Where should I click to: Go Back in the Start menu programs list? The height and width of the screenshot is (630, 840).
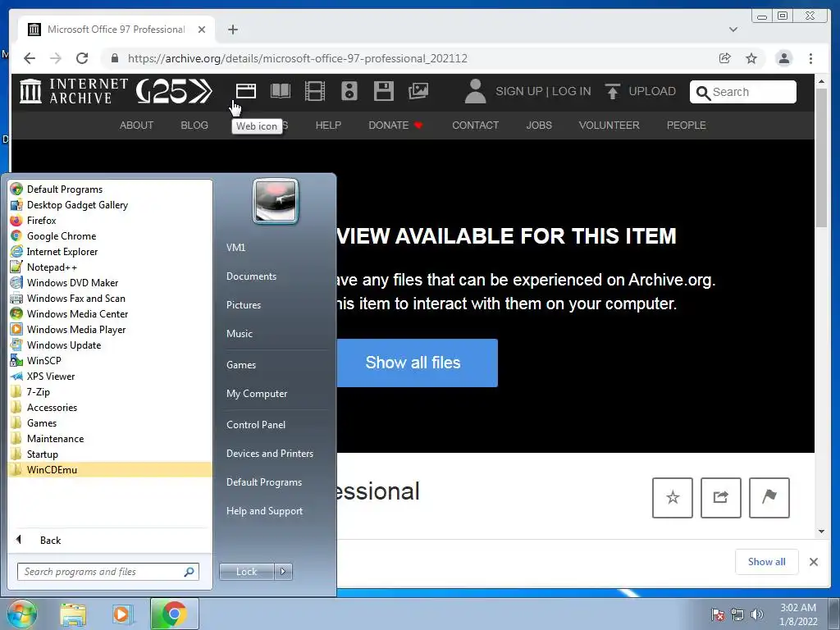[x=50, y=540]
